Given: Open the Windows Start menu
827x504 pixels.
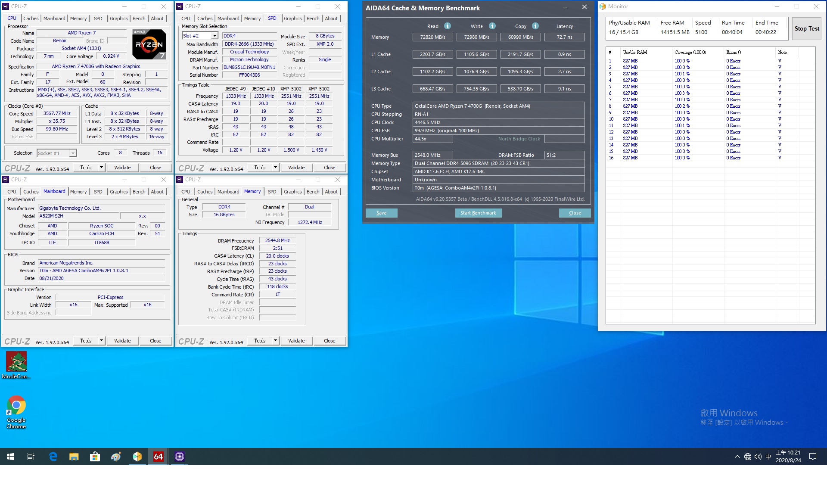Looking at the screenshot, I should click(x=10, y=457).
